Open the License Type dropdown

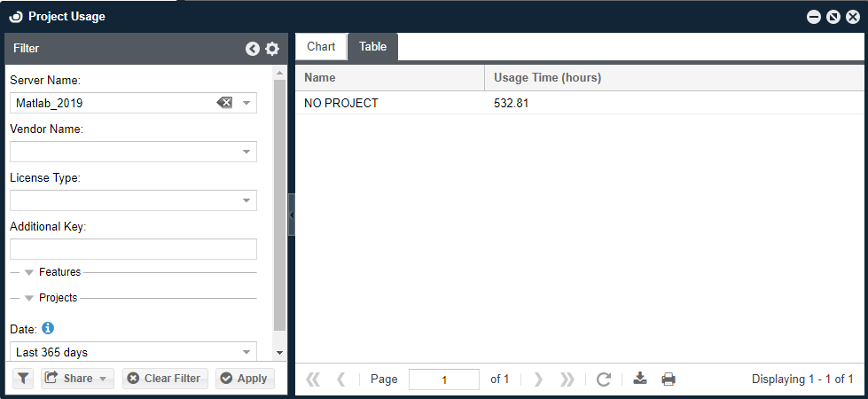click(x=246, y=200)
